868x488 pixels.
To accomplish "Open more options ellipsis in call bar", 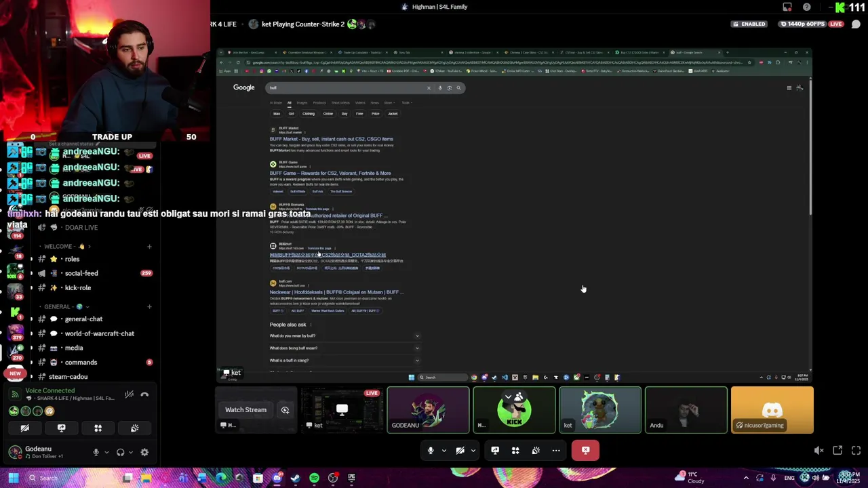I will point(556,450).
